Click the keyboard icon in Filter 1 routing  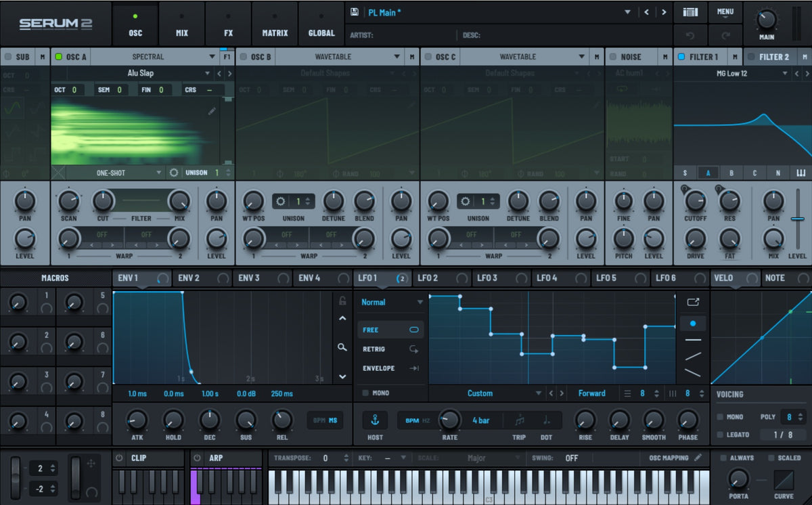[x=800, y=173]
